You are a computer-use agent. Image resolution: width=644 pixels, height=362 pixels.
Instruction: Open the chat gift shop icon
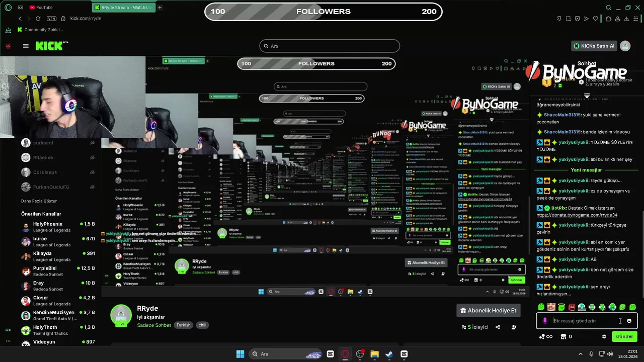click(563, 337)
